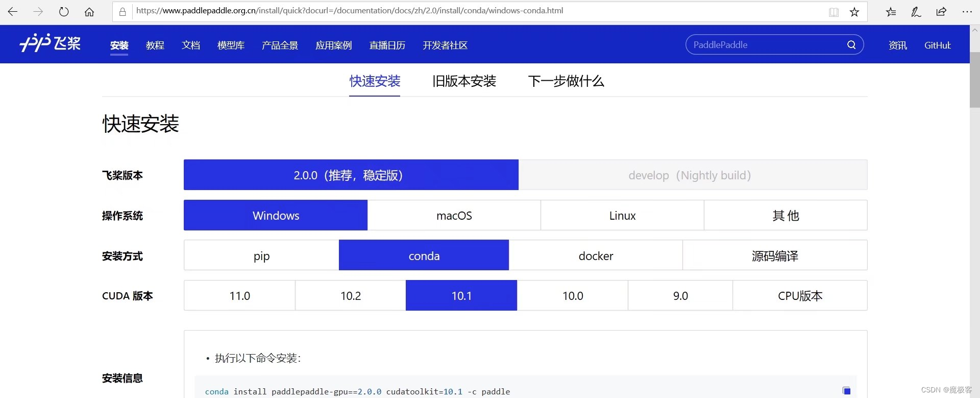This screenshot has width=980, height=398.
Task: Toggle reading view book icon
Action: point(834,12)
